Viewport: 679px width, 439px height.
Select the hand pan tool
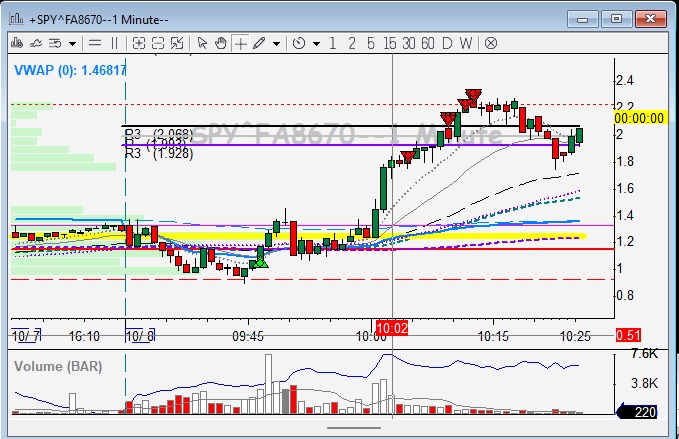pos(221,43)
